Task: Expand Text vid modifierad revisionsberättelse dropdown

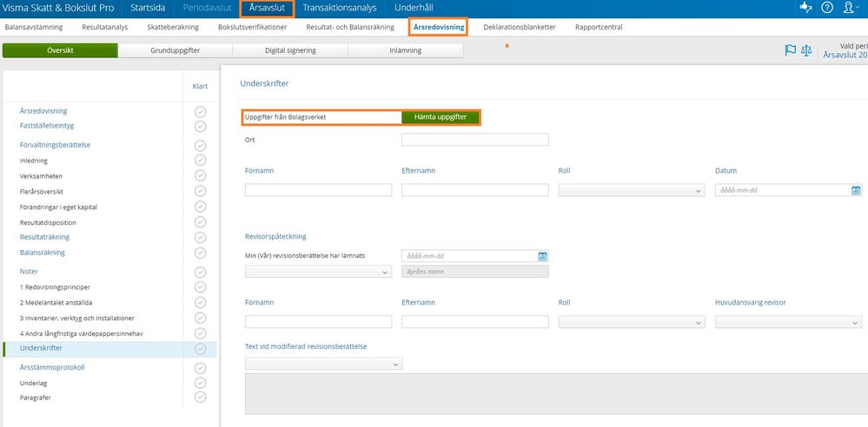Action: pyautogui.click(x=323, y=364)
